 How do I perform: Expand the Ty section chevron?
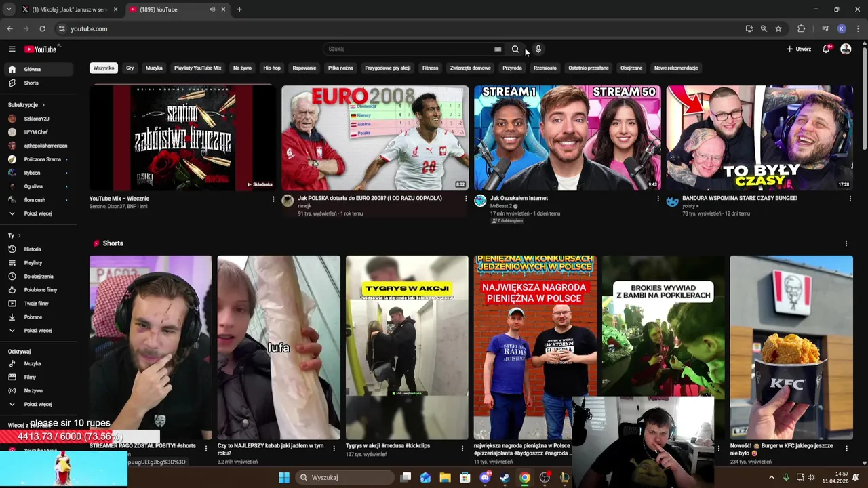(x=19, y=236)
